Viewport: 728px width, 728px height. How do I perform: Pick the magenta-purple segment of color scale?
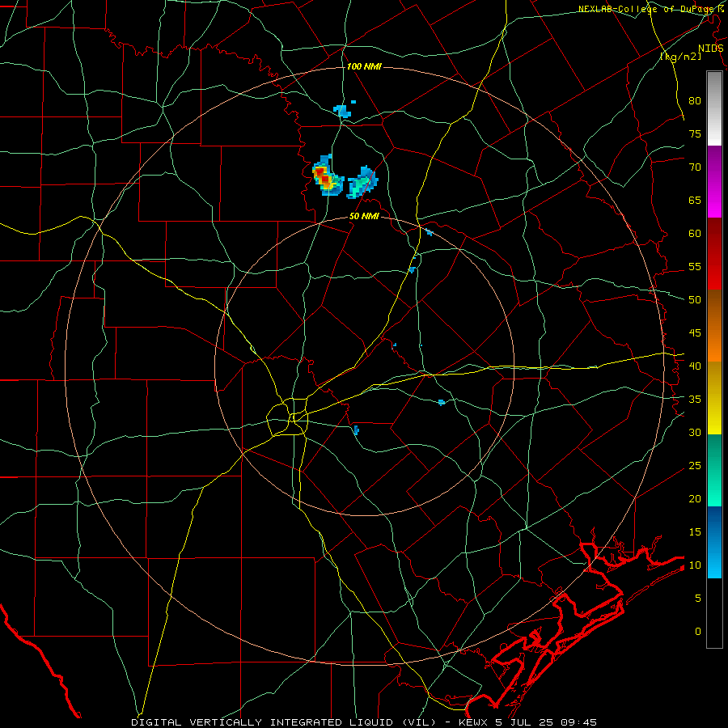[x=714, y=181]
